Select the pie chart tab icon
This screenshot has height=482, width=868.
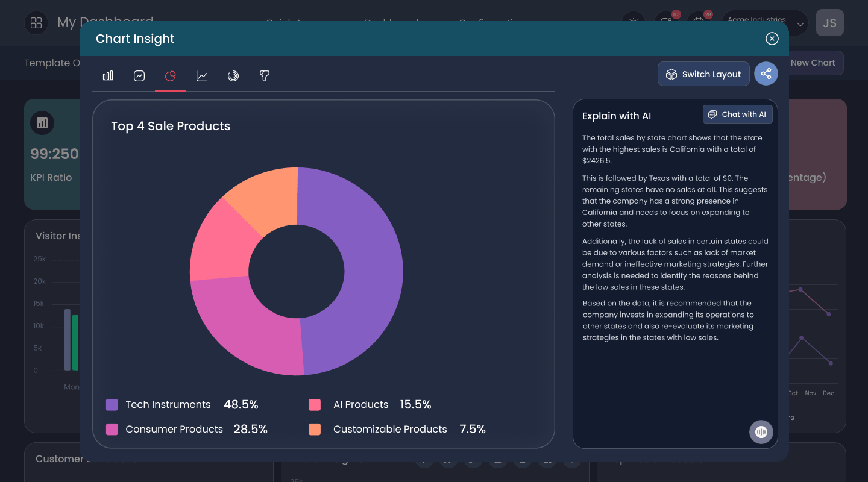(171, 76)
